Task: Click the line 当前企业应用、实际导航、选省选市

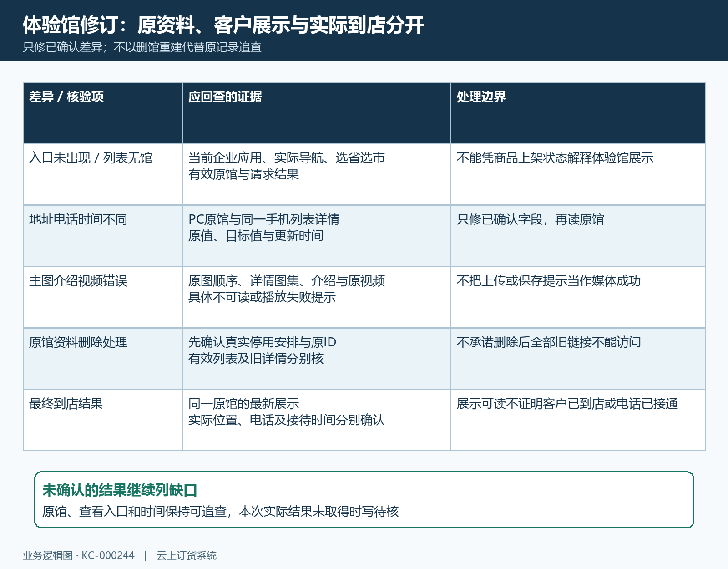Action: click(287, 158)
